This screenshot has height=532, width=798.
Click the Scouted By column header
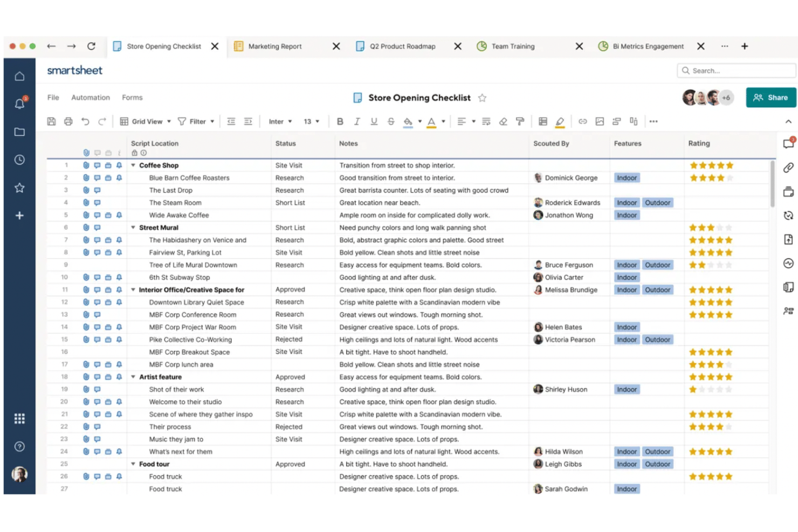click(x=551, y=143)
